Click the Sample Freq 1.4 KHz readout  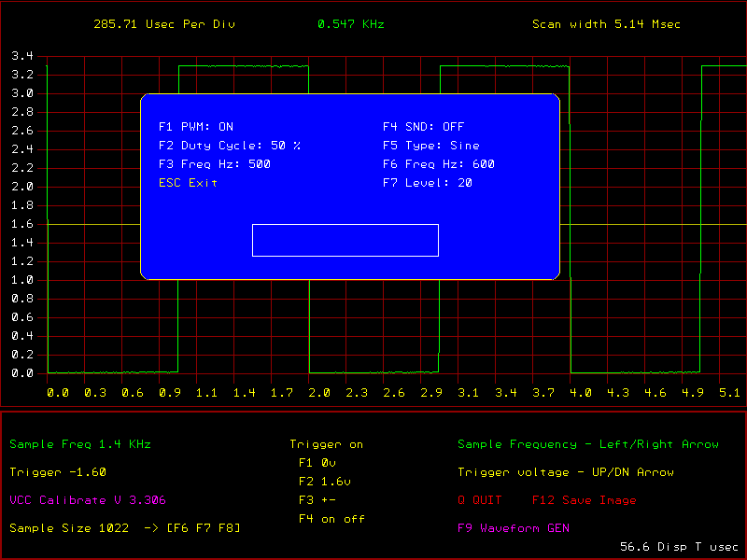80,444
